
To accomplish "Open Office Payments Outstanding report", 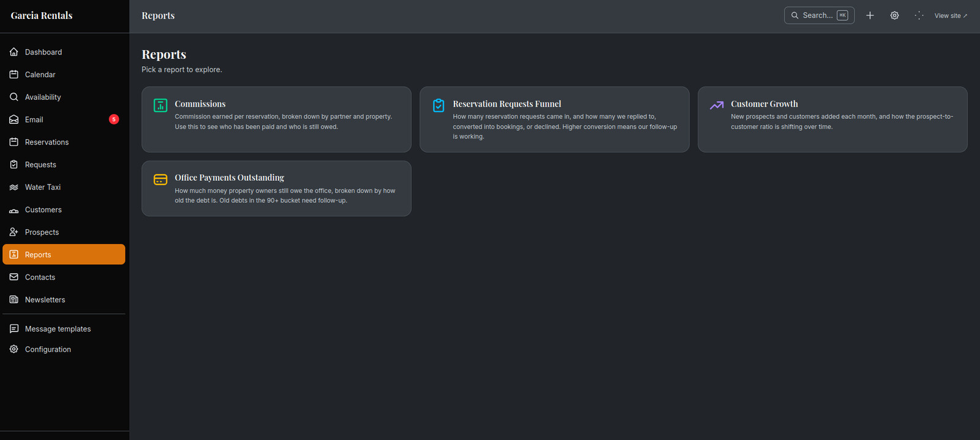I will (276, 188).
